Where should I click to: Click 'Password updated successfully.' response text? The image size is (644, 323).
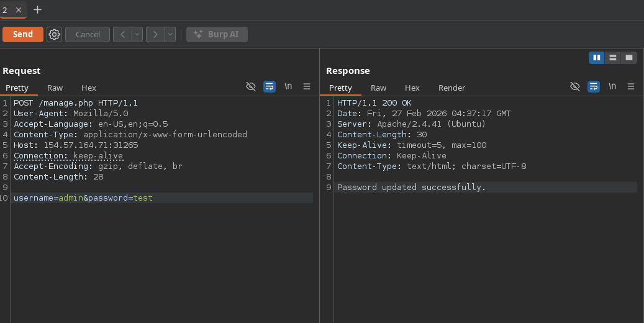[411, 188]
